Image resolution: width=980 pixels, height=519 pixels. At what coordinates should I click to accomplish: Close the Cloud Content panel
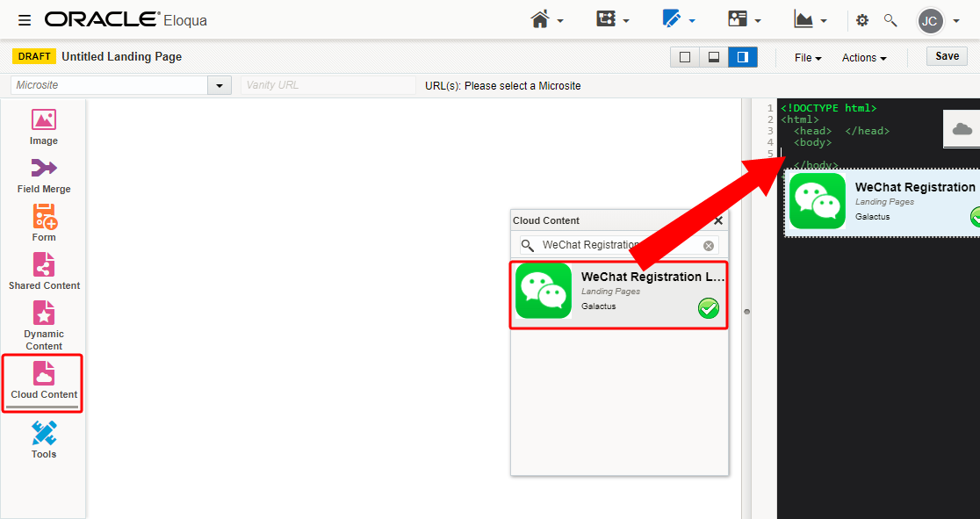pos(718,220)
